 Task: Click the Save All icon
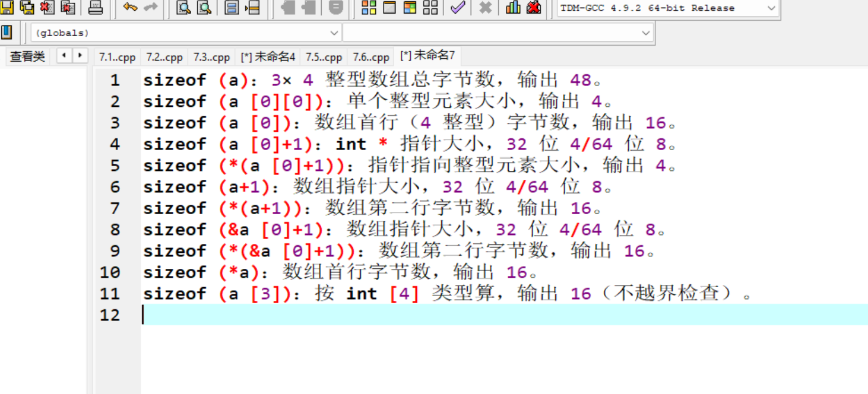click(x=26, y=8)
